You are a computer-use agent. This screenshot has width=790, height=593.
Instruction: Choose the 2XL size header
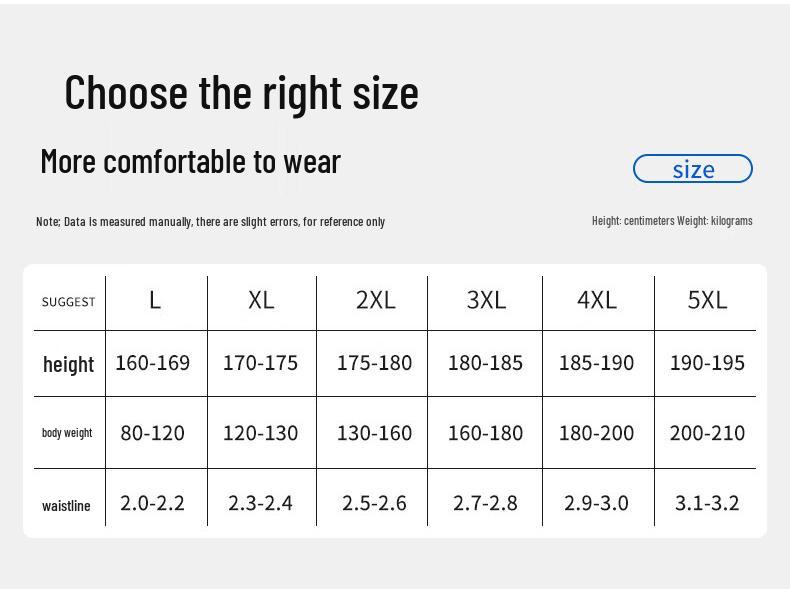pos(375,300)
